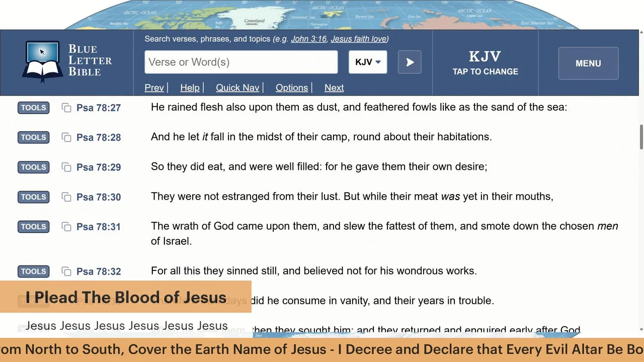This screenshot has width=644, height=362.
Task: Open the Psa 78:28 reference link
Action: (x=99, y=137)
